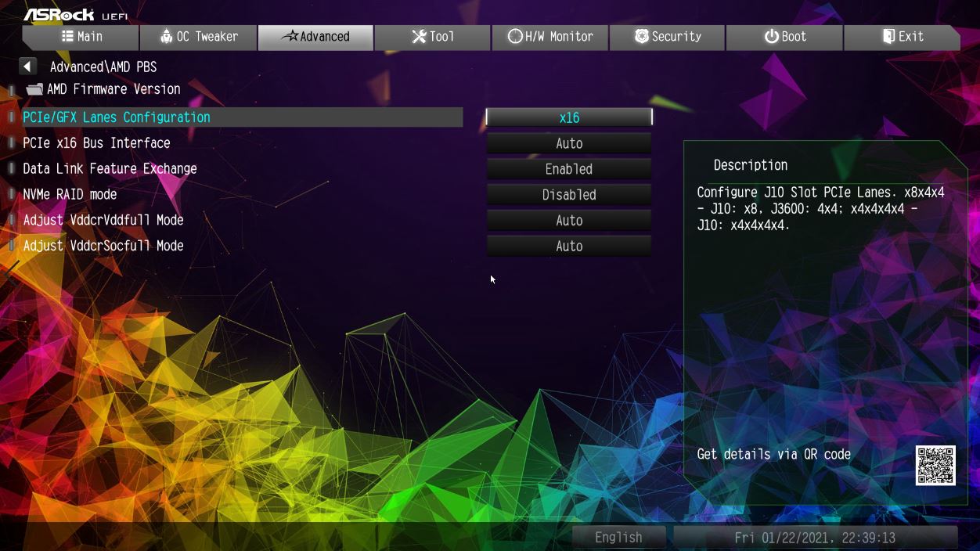Change the NVMe RAID mode Disabled value
The image size is (980, 551).
click(x=569, y=195)
